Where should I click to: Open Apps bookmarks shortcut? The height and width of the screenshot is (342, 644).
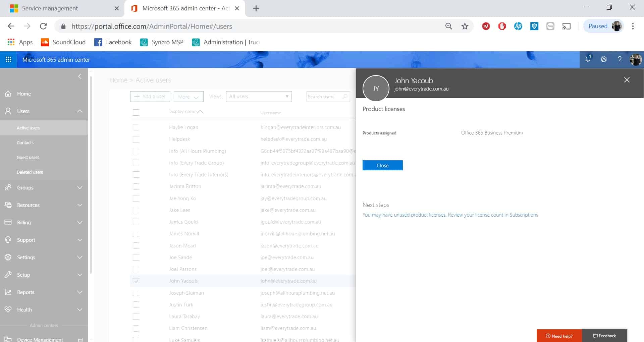tap(20, 42)
